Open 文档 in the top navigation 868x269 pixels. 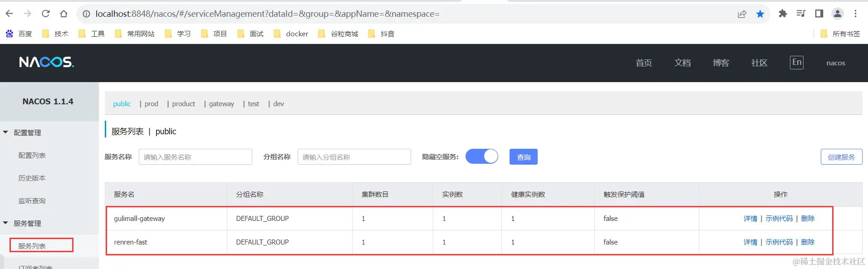682,63
